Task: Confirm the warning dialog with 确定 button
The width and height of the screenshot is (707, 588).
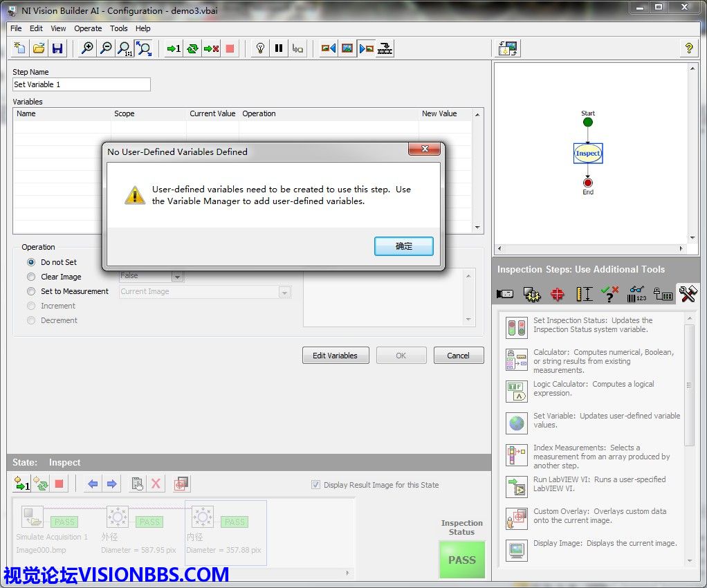Action: click(403, 246)
